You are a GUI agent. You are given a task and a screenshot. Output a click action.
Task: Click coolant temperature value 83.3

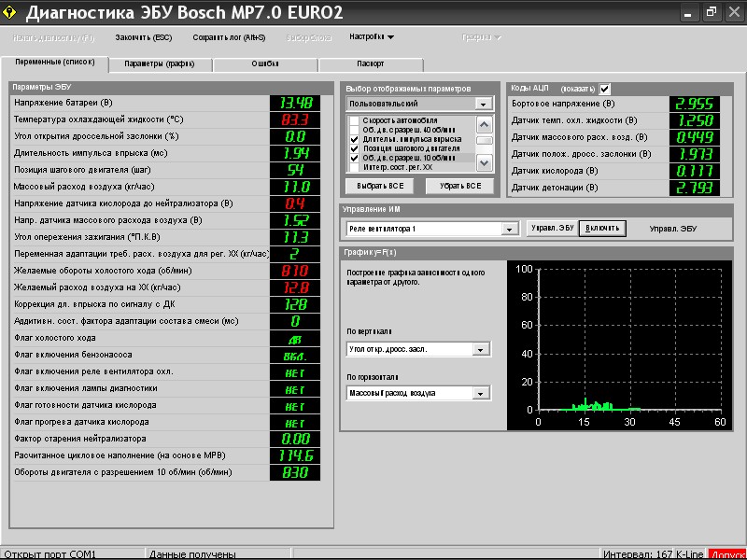coord(295,119)
